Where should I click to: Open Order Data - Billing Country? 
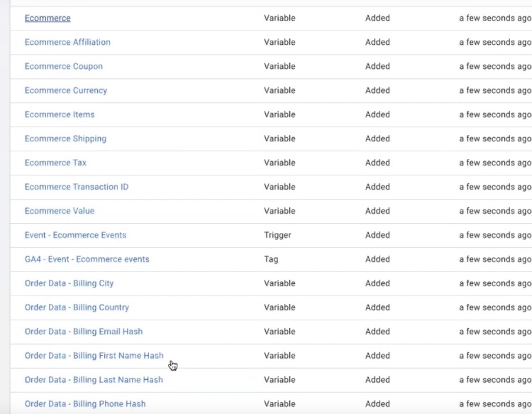pyautogui.click(x=77, y=307)
